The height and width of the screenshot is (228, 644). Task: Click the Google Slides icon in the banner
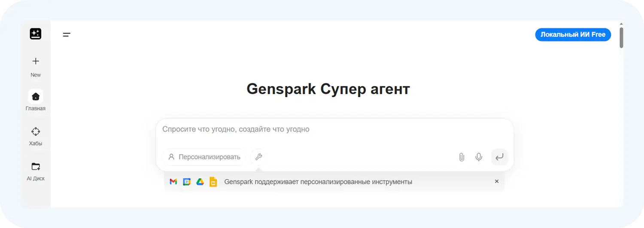[x=213, y=182]
